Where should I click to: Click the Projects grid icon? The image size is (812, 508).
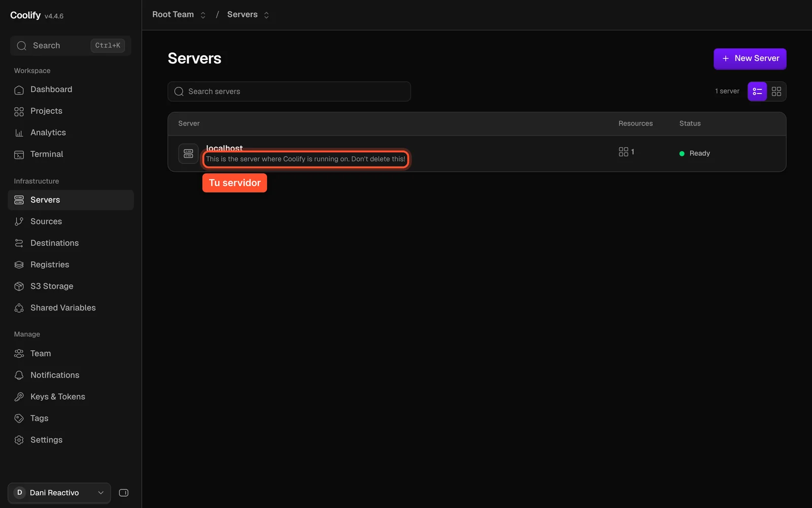pos(19,111)
